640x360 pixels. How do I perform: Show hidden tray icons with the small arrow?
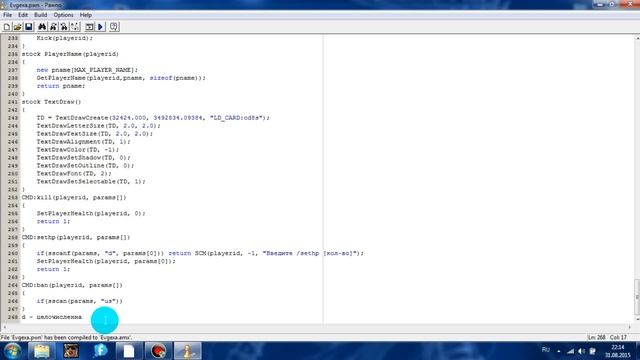(x=559, y=351)
